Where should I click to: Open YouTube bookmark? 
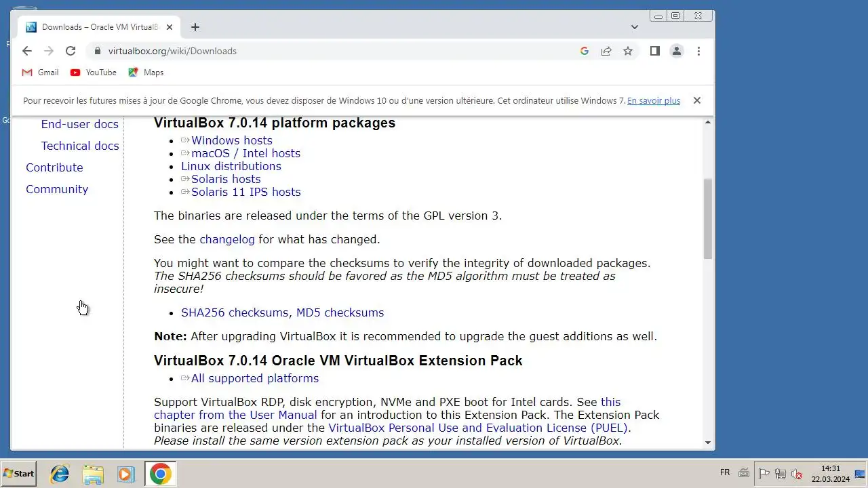[x=94, y=73]
